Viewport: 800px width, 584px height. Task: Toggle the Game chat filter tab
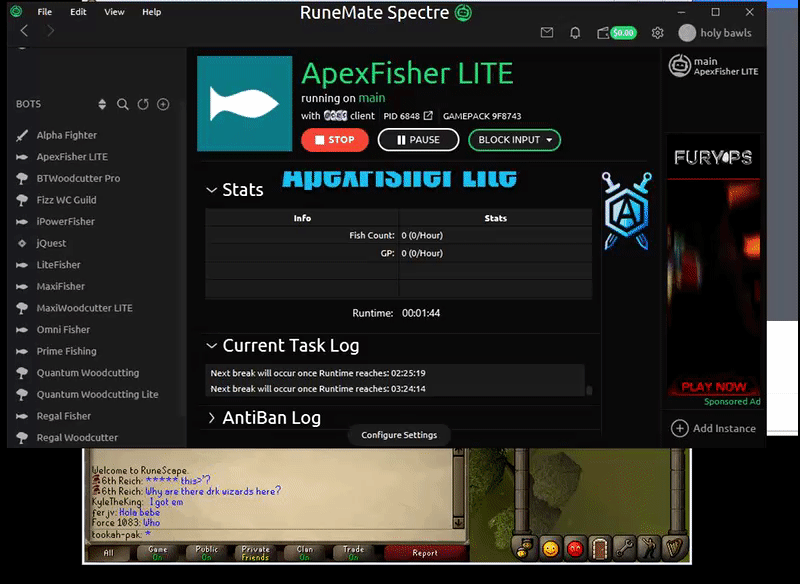157,553
